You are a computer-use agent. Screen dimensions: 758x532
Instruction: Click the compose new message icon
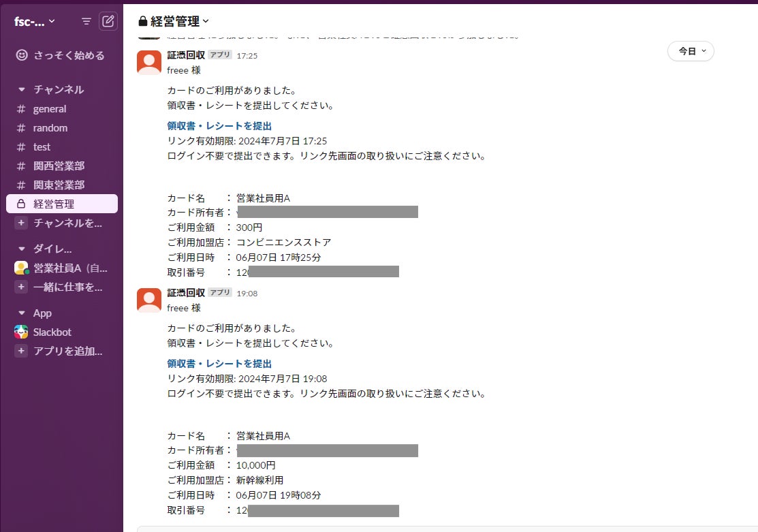(108, 21)
